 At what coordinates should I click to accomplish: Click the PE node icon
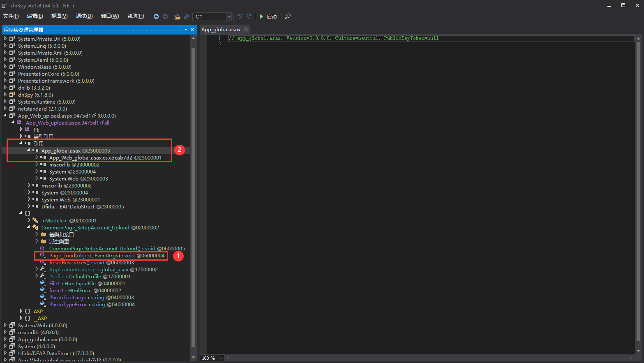coord(27,129)
